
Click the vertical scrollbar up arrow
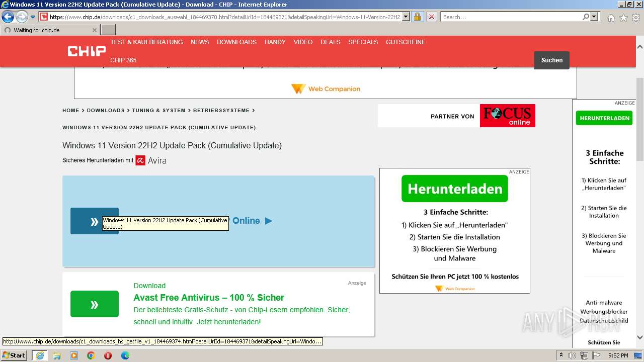pyautogui.click(x=640, y=46)
